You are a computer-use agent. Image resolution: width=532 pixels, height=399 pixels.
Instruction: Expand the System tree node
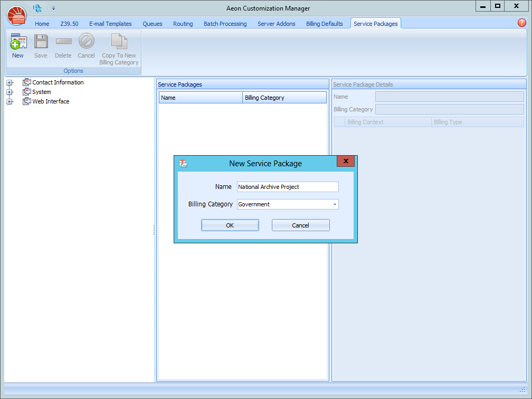click(9, 91)
